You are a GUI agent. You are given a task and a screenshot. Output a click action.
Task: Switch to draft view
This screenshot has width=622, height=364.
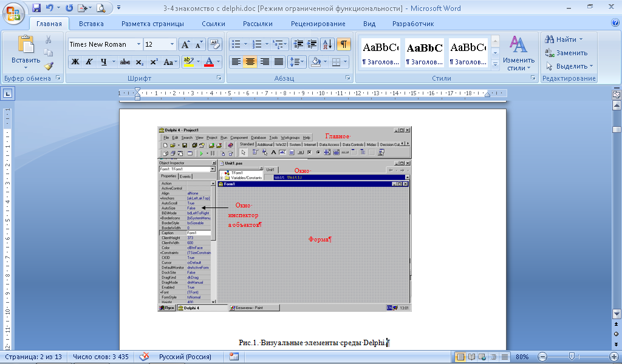[x=504, y=357]
